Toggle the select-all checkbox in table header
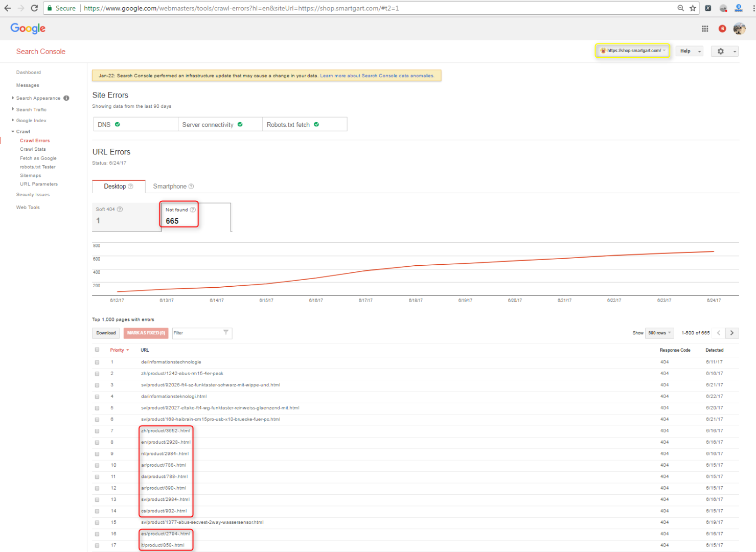Viewport: 756px width, 552px height. coord(97,350)
